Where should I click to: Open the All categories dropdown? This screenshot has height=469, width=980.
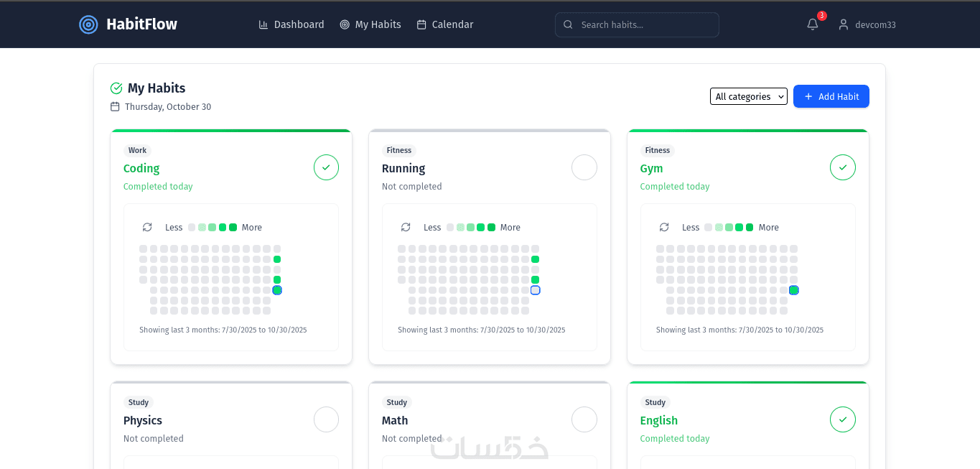[749, 96]
